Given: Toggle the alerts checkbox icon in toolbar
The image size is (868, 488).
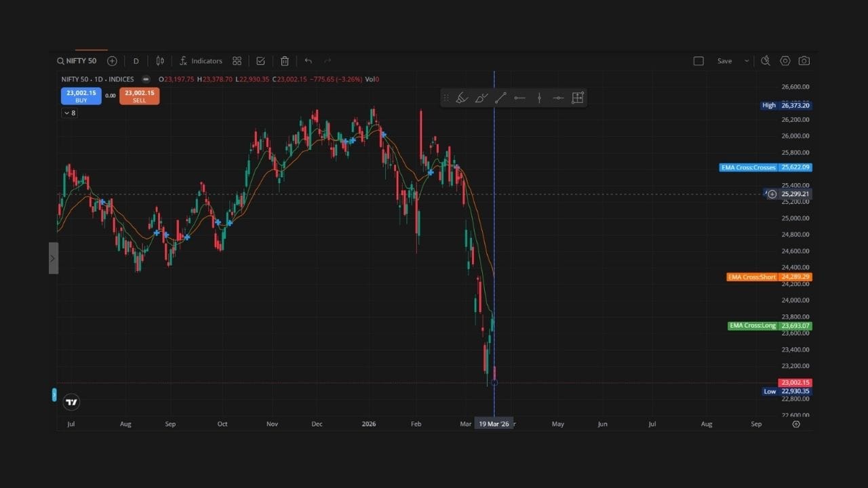Looking at the screenshot, I should click(x=260, y=61).
